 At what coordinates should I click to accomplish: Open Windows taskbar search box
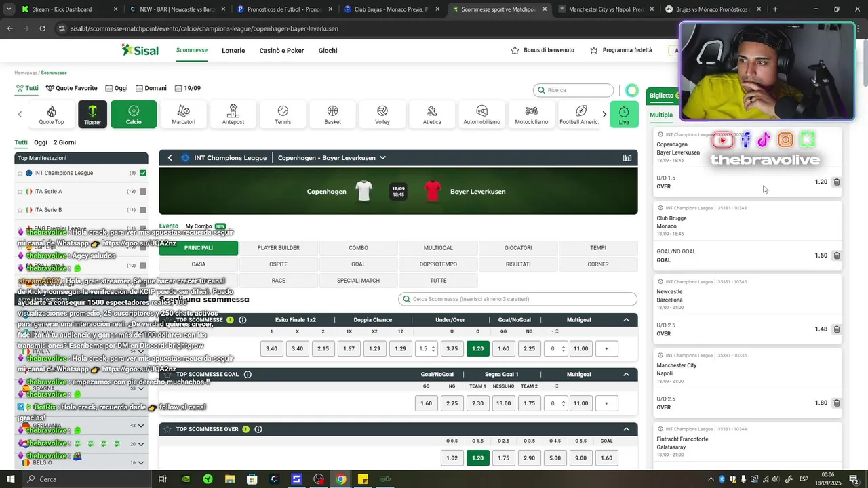(86, 479)
